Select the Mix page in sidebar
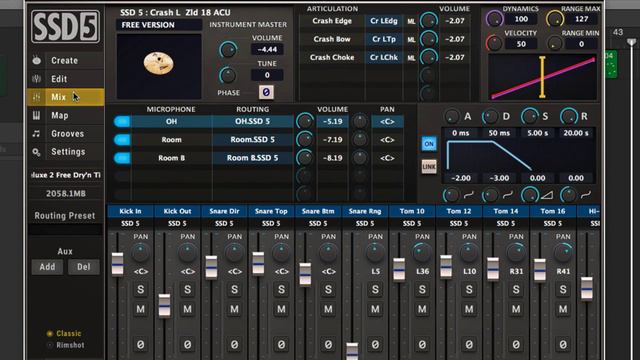640x360 pixels. point(65,97)
